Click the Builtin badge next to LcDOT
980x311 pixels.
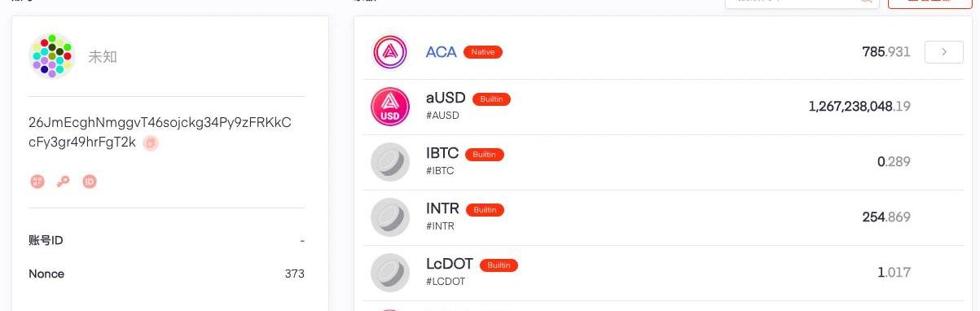tap(499, 265)
